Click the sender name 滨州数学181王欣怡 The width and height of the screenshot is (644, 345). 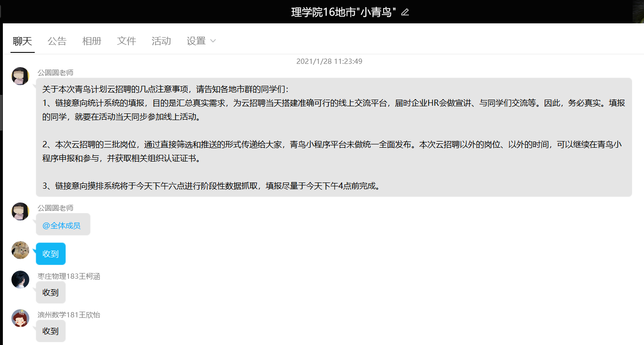[69, 315]
